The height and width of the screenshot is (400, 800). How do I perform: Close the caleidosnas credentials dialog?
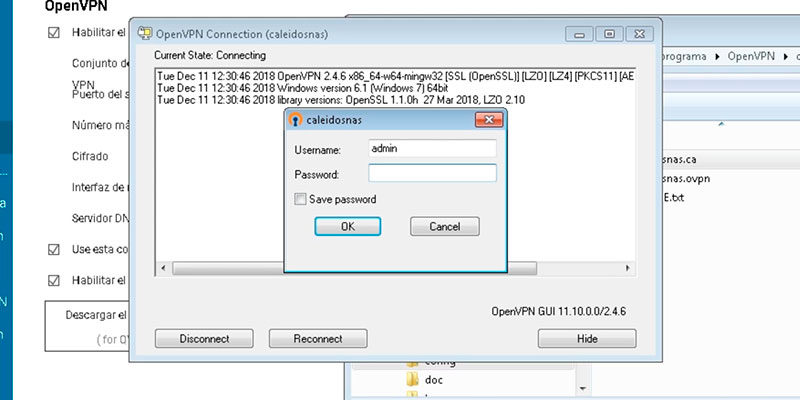(489, 120)
